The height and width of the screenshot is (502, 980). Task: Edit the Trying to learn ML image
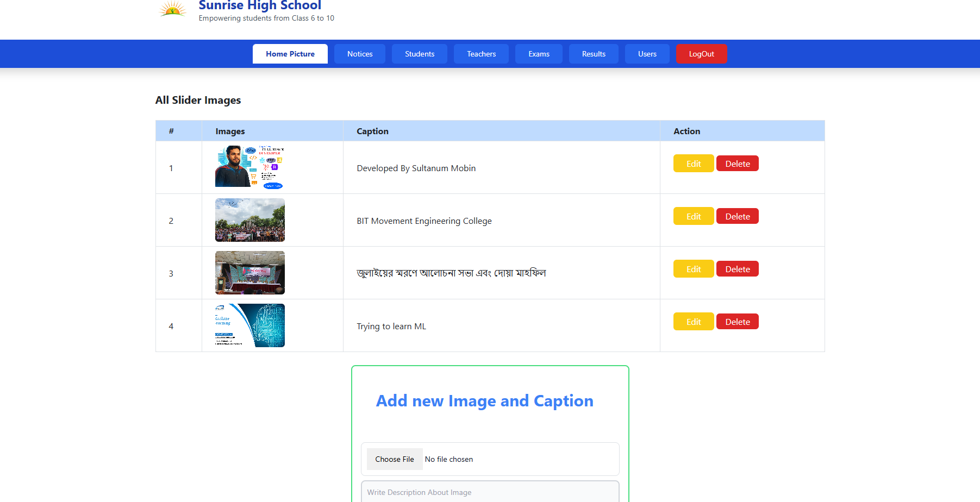[694, 322]
